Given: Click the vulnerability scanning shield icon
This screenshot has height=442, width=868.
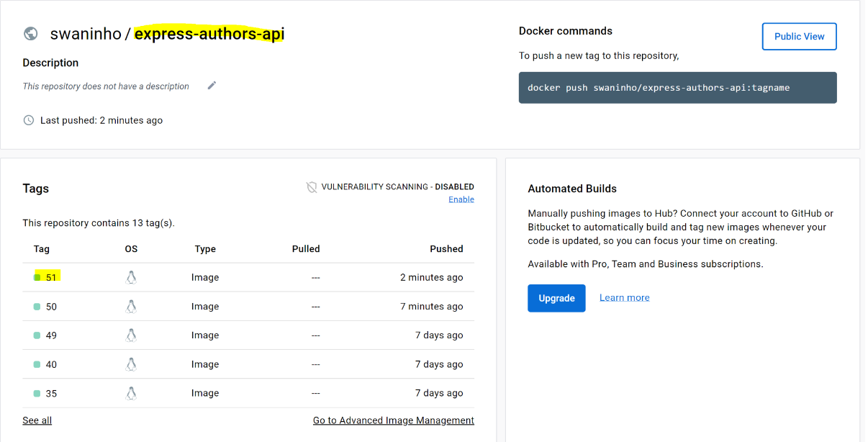Looking at the screenshot, I should [312, 186].
